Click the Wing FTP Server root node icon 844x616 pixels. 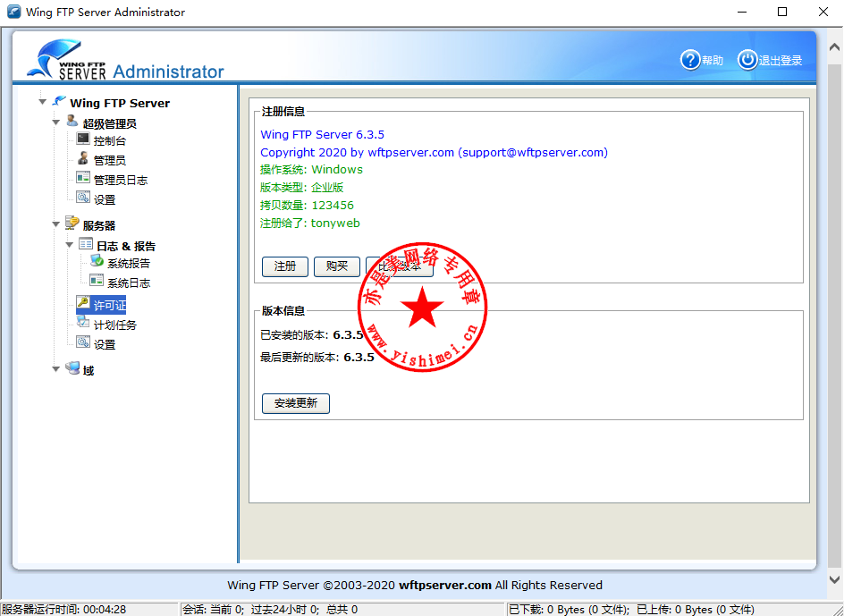click(x=59, y=101)
